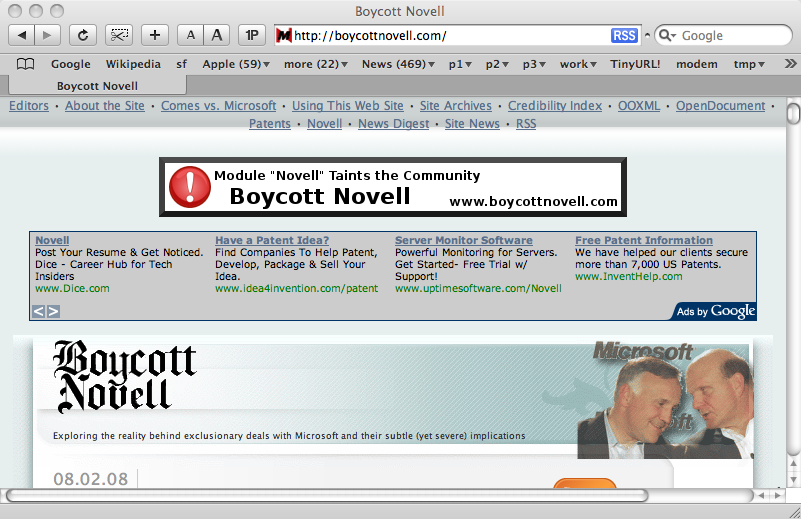801x519 pixels.
Task: Open the About the Site menu link
Action: [105, 106]
